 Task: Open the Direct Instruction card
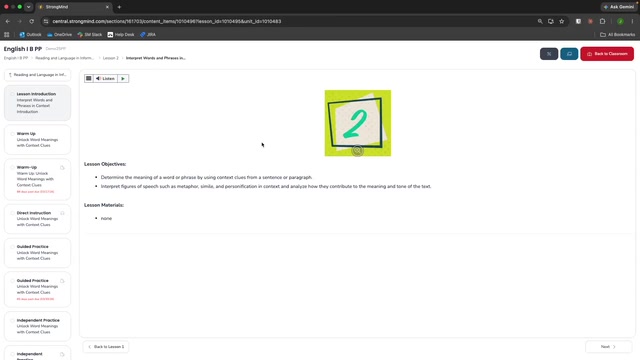click(37, 219)
